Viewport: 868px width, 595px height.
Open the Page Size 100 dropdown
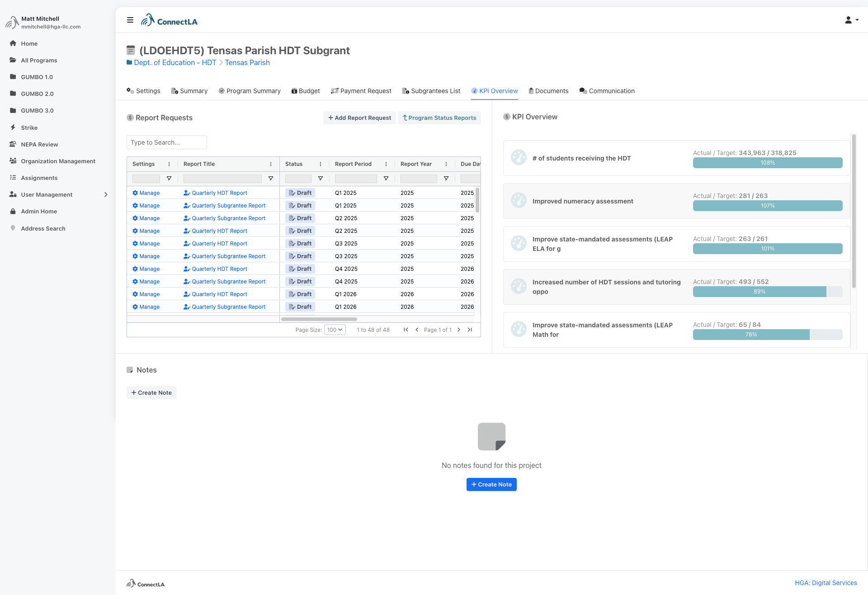tap(335, 330)
